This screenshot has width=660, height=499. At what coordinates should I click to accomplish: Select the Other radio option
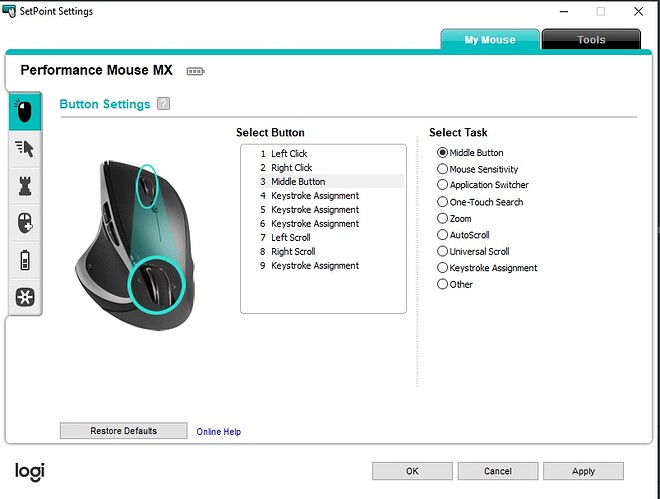click(442, 284)
